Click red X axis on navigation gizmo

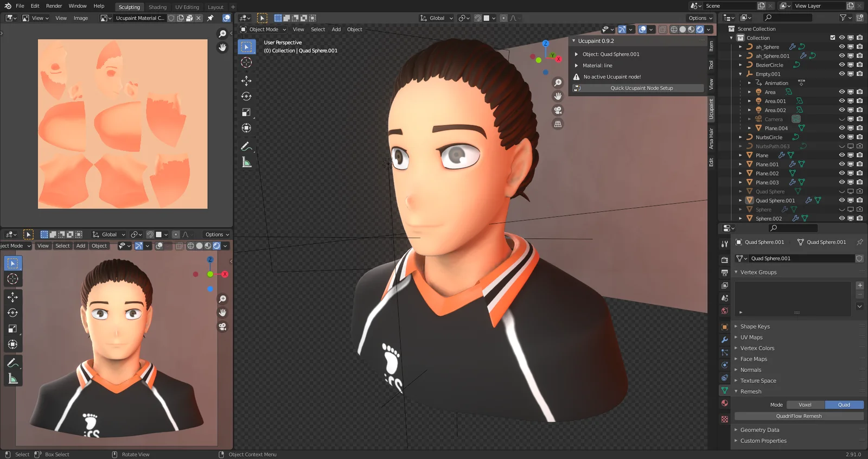(x=558, y=59)
